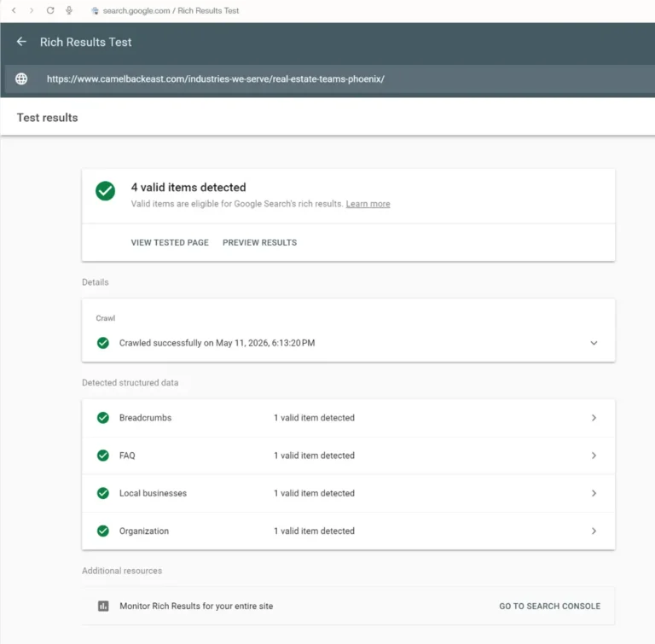
Task: Click the browser forward arrow
Action: [x=32, y=10]
